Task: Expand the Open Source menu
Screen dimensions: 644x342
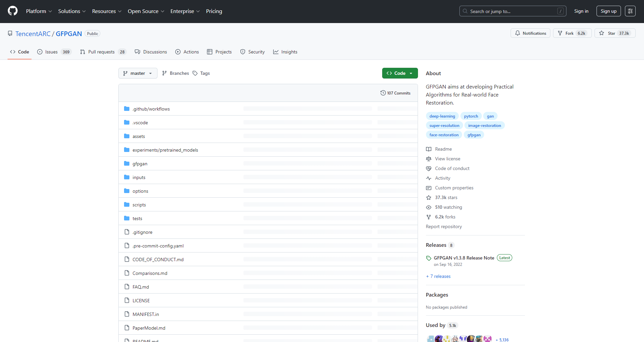Action: (146, 11)
